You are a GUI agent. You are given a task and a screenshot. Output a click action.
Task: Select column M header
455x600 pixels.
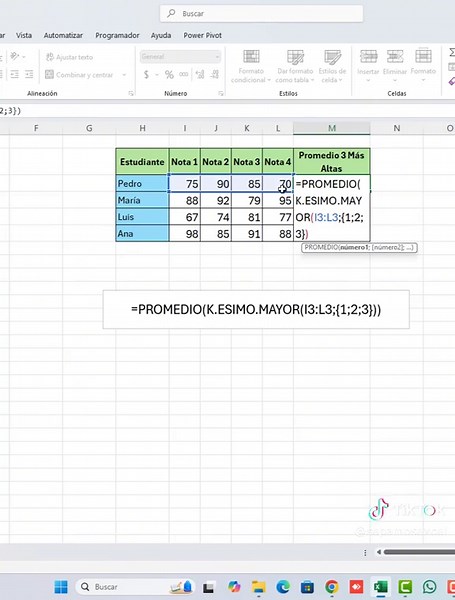332,128
